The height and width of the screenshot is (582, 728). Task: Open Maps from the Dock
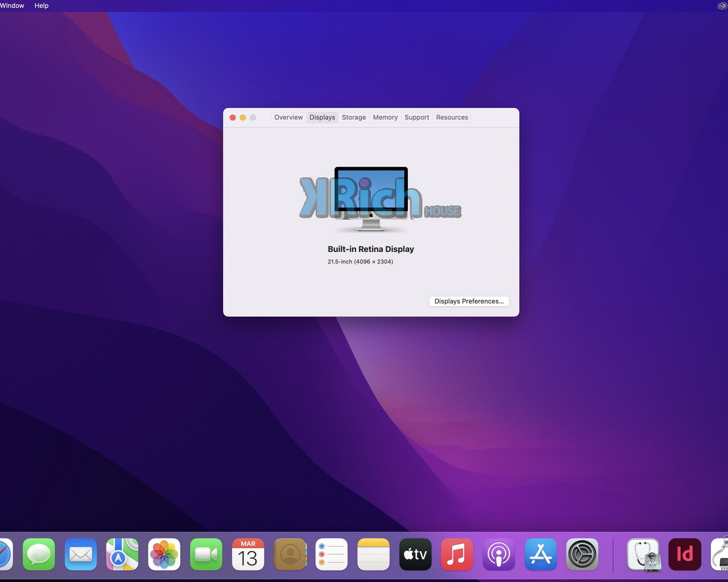click(x=122, y=554)
